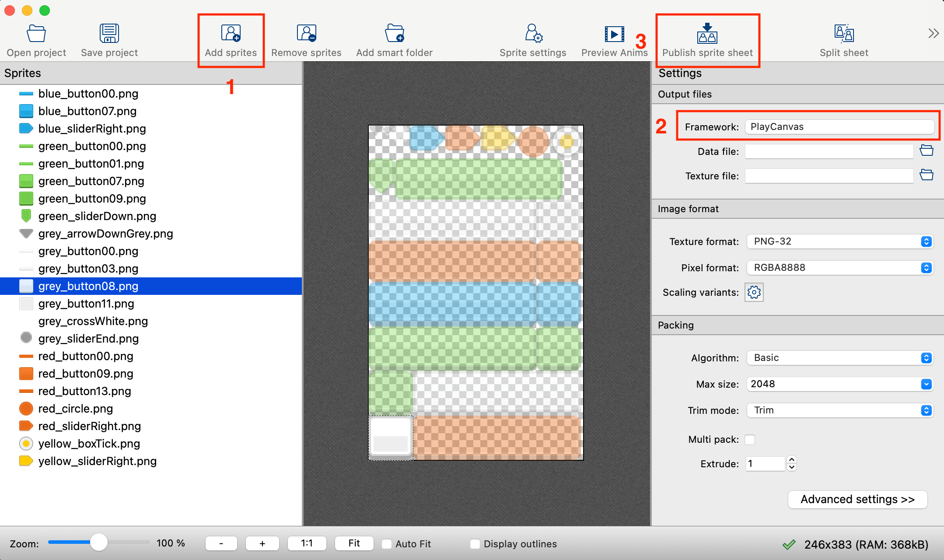The width and height of the screenshot is (944, 560).
Task: Click the Publish sprite sheet icon
Action: (707, 34)
